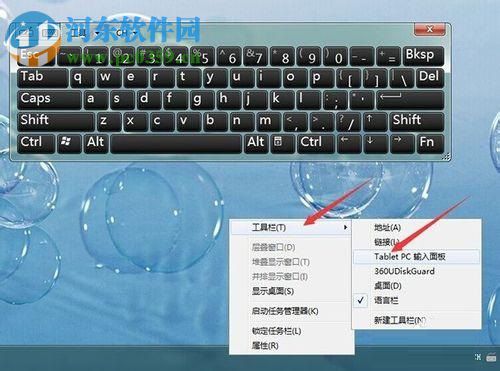Tap the Windows logo key on keyboard

coord(69,143)
